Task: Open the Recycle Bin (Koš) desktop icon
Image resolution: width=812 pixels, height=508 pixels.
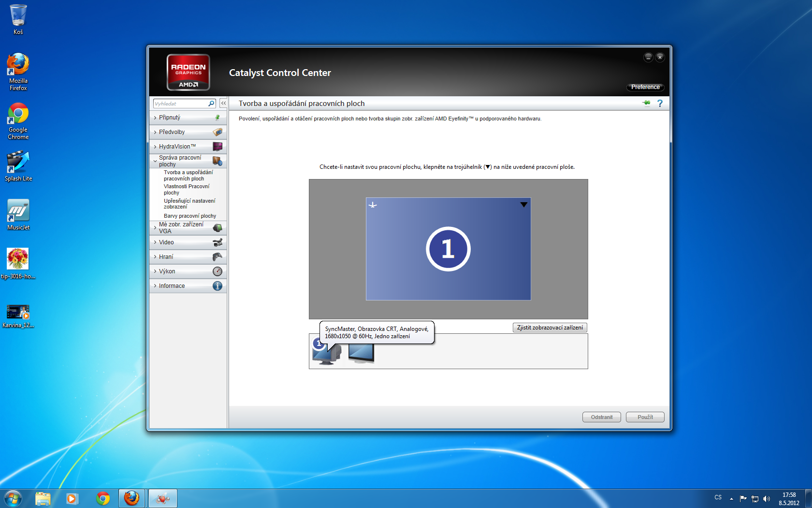Action: coord(18,19)
